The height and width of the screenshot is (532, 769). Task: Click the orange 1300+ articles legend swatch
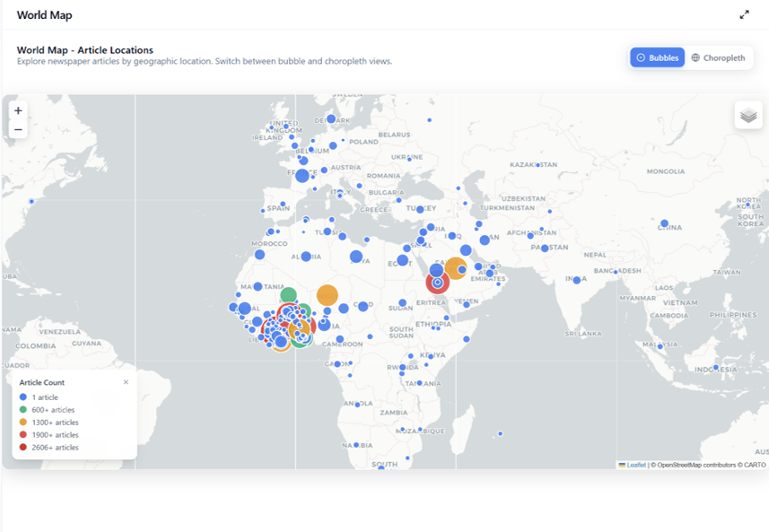click(23, 423)
